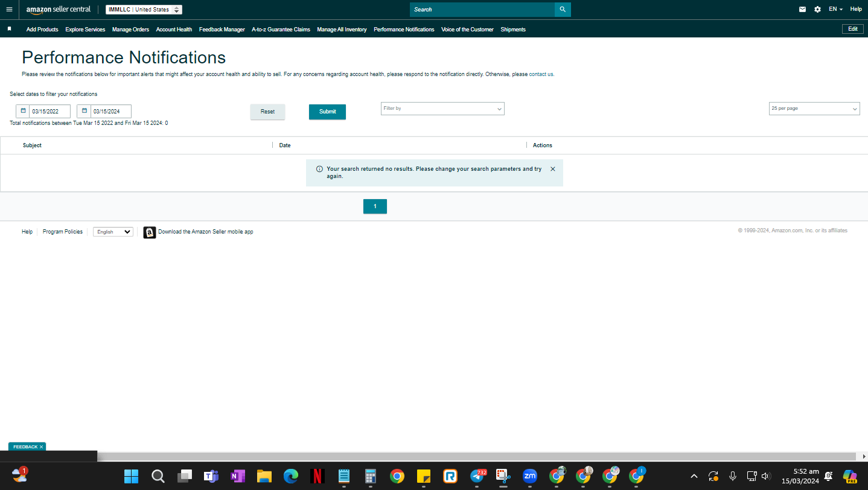The image size is (868, 490).
Task: Go to Shipments
Action: click(513, 30)
